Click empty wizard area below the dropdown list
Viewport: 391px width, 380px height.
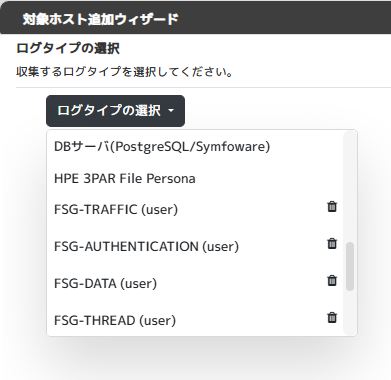click(x=200, y=358)
